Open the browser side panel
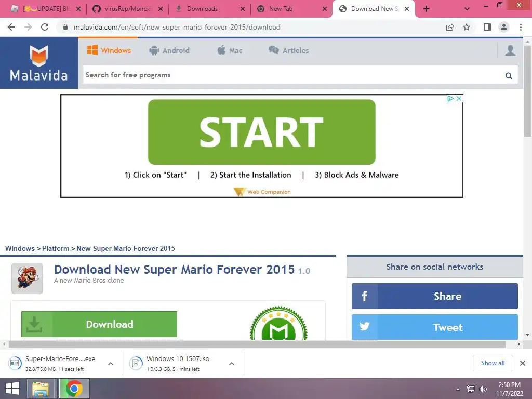 [487, 27]
